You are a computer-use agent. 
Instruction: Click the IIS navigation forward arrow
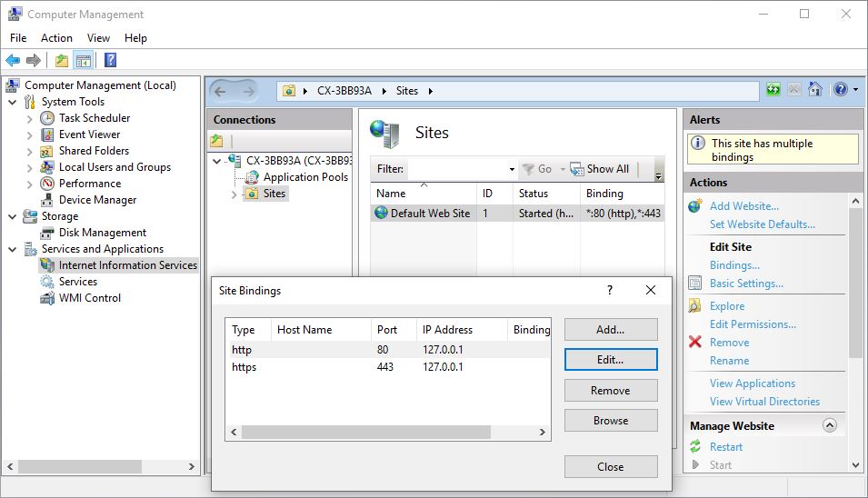pos(248,91)
